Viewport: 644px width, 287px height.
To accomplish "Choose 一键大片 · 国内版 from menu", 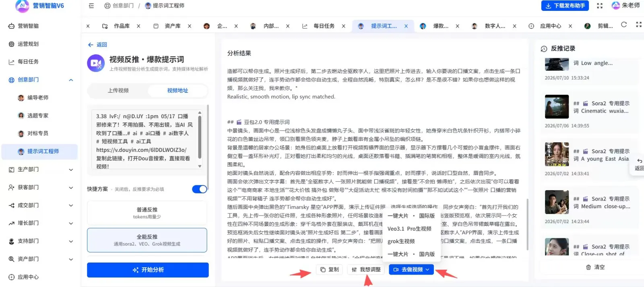I will [411, 254].
